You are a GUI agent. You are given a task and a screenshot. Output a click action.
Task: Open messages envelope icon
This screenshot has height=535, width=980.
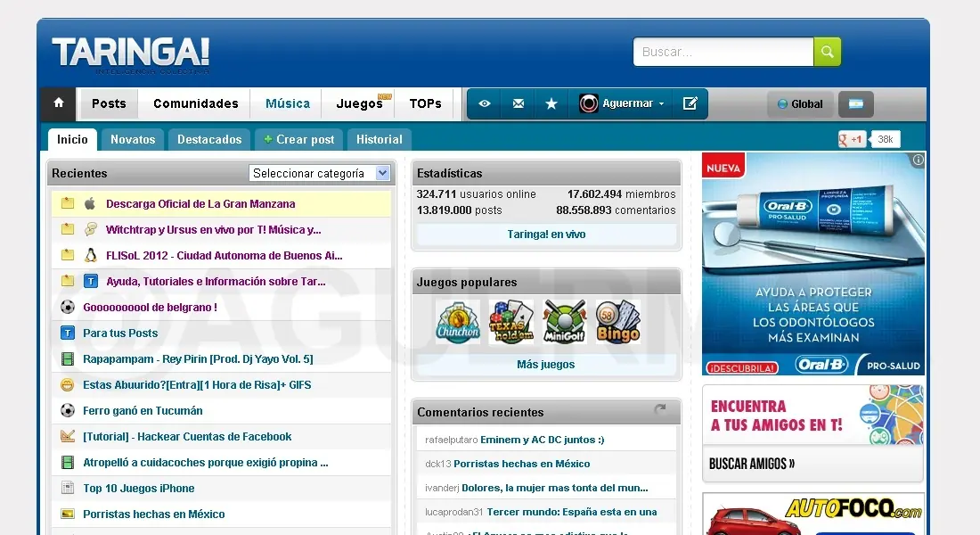coord(519,103)
